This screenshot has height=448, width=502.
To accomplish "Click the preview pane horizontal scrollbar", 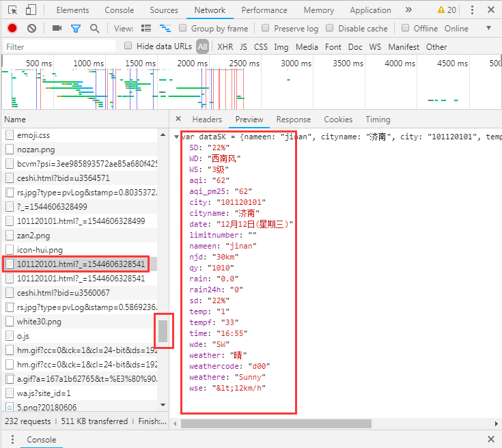I will point(276,423).
